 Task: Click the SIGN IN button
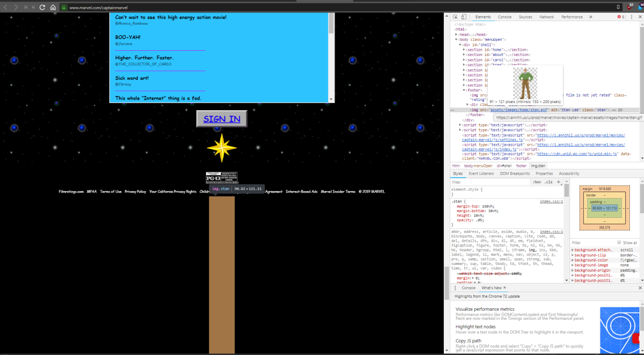tap(221, 119)
